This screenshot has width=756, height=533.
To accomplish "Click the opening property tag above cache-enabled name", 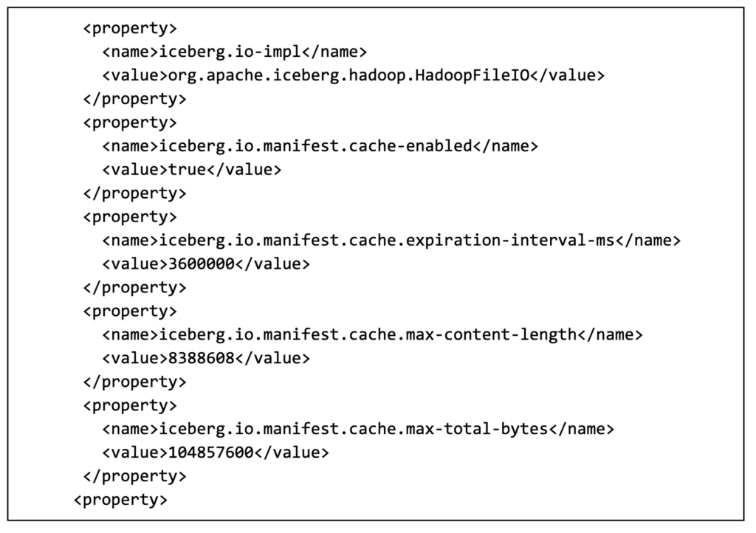I will tap(129, 123).
